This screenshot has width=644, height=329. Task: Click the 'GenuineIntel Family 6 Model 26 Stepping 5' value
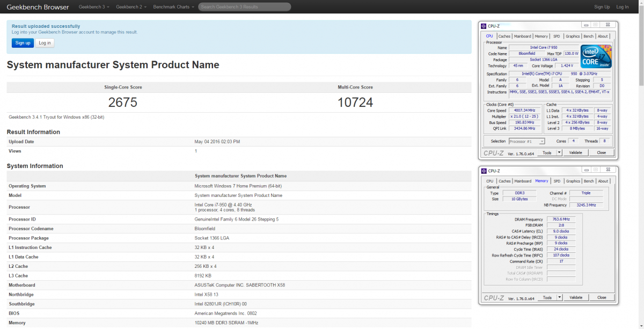point(236,219)
